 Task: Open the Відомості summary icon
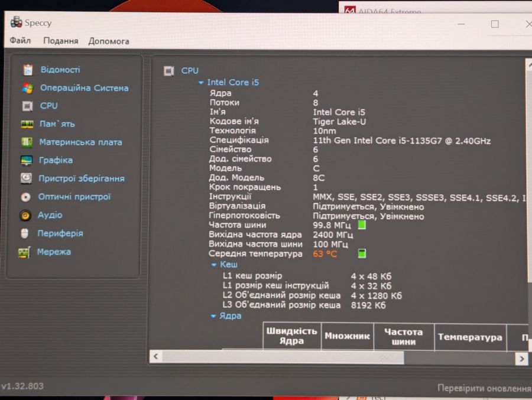click(x=28, y=70)
